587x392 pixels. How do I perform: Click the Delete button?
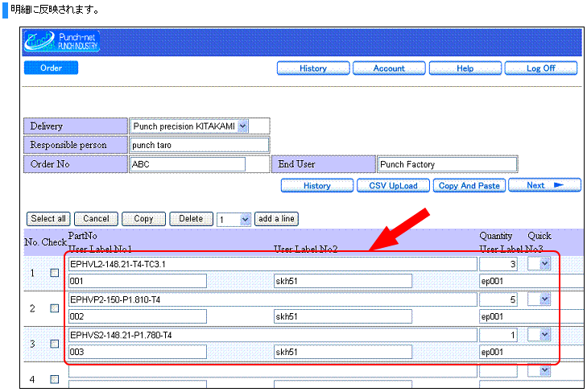click(x=191, y=219)
